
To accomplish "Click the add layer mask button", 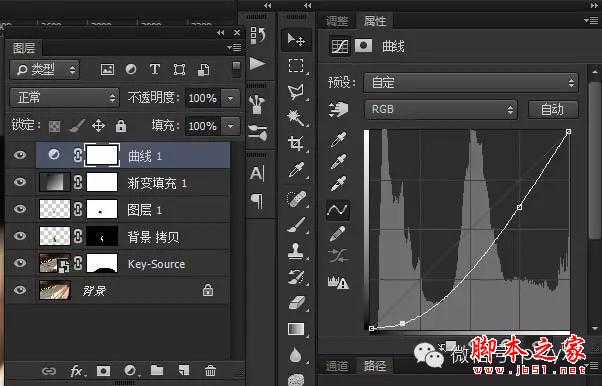I will tap(103, 371).
